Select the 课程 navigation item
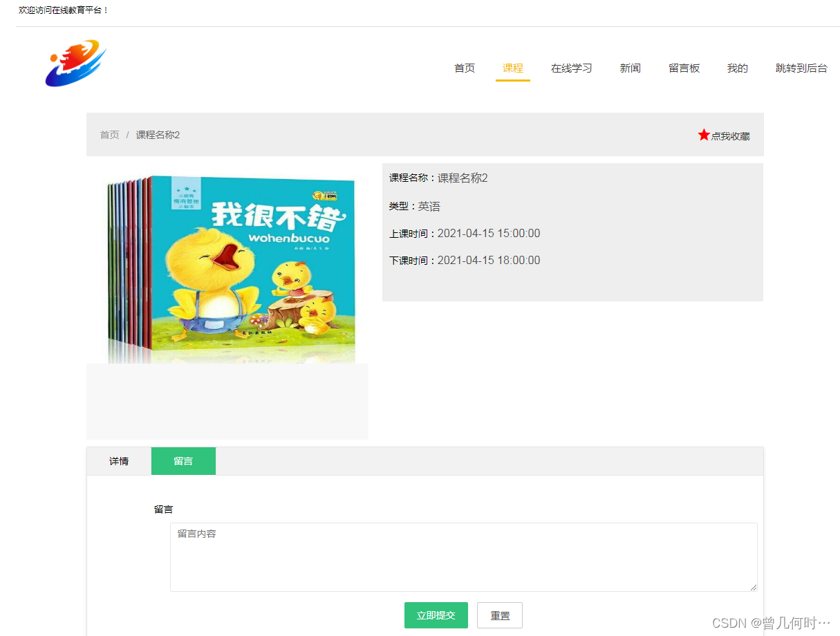 point(513,68)
